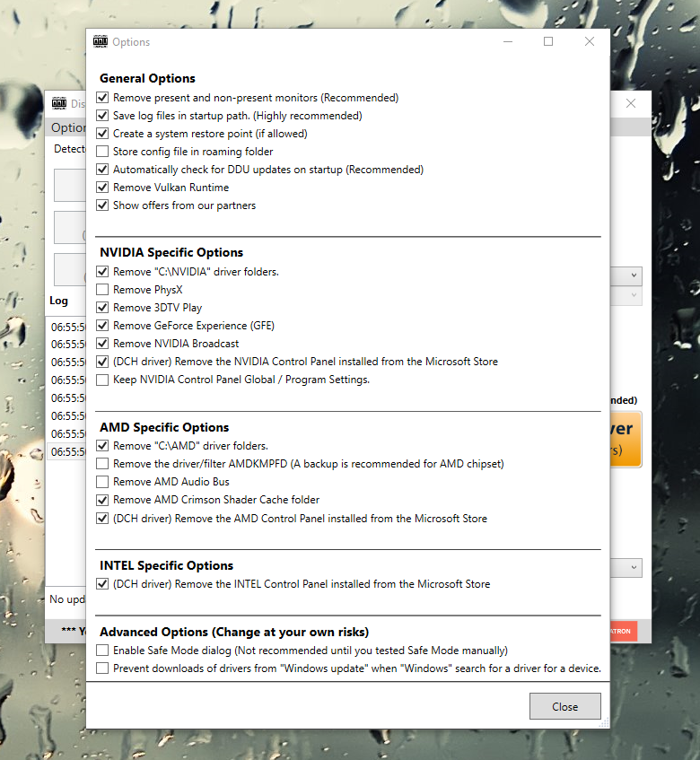Select the last highlighted log entry row
The width and height of the screenshot is (700, 760).
point(66,451)
